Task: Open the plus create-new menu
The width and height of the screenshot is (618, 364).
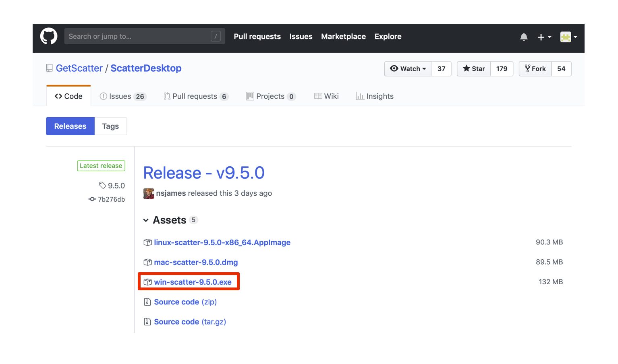Action: point(544,37)
